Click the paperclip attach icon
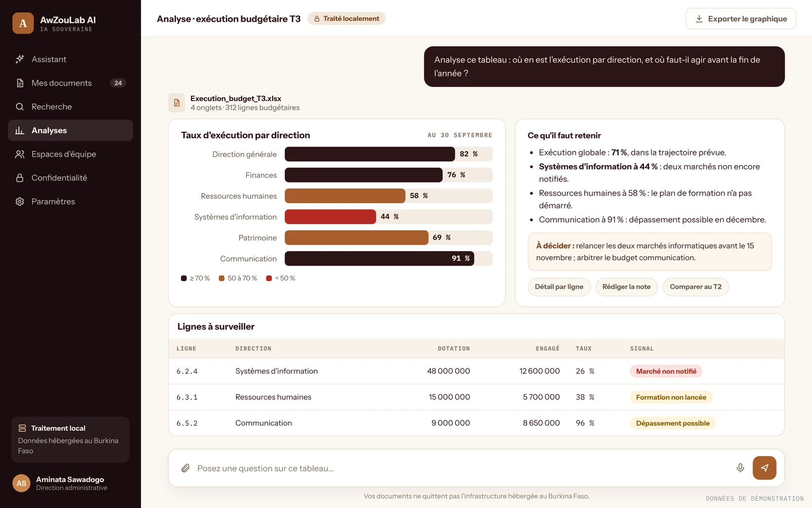Viewport: 812px width, 508px height. coord(185,468)
